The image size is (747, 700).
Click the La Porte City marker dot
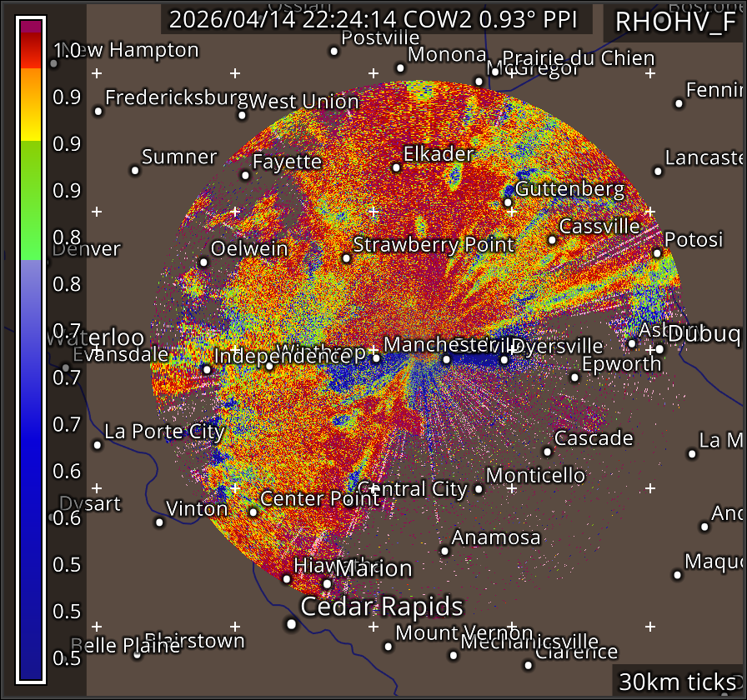(98, 445)
